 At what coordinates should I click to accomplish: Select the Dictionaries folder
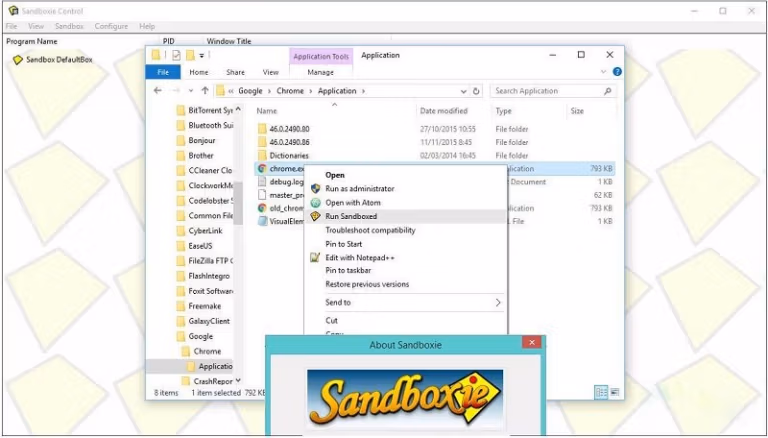click(288, 156)
